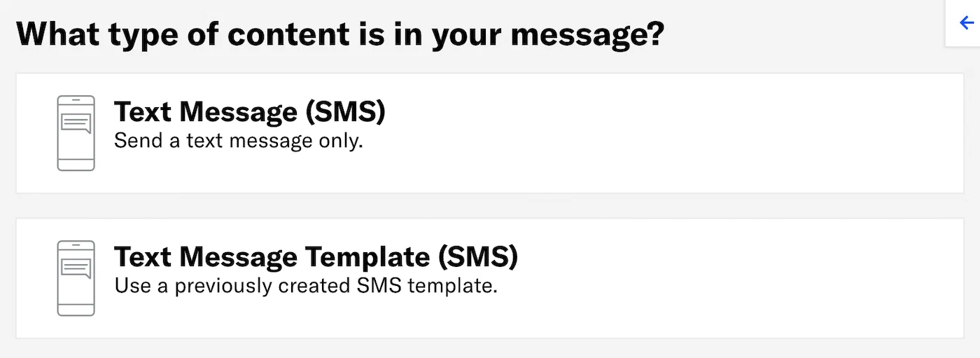This screenshot has width=980, height=358.
Task: Click the phone icon beside Text Message Template
Action: tap(76, 278)
